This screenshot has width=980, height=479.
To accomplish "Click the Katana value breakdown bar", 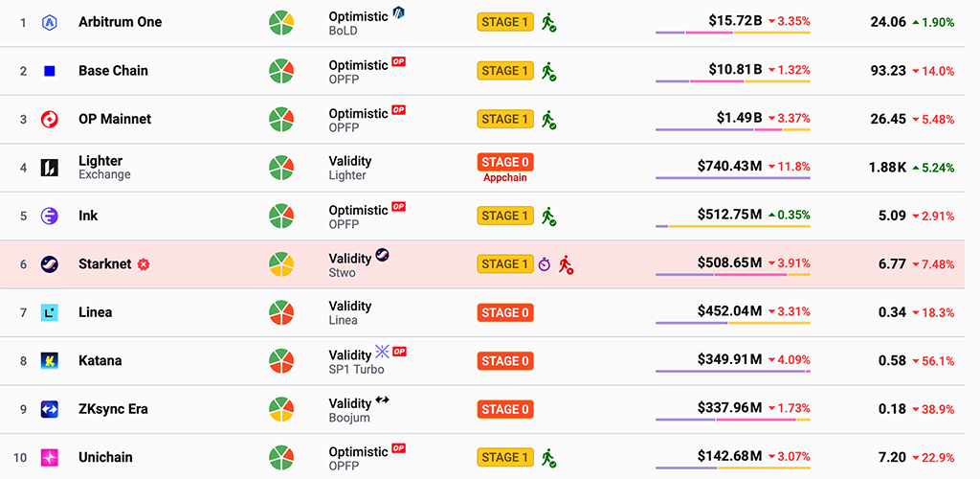I will 733,371.
